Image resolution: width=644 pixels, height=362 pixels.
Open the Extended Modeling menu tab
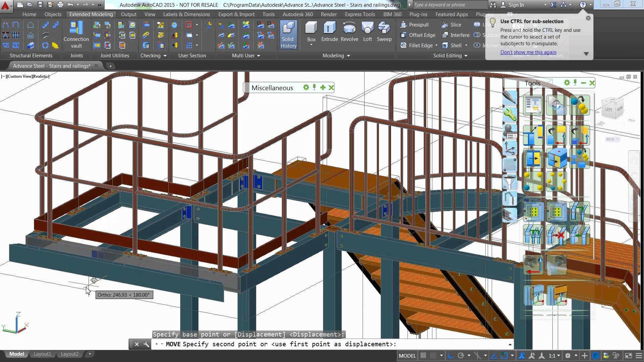click(91, 15)
